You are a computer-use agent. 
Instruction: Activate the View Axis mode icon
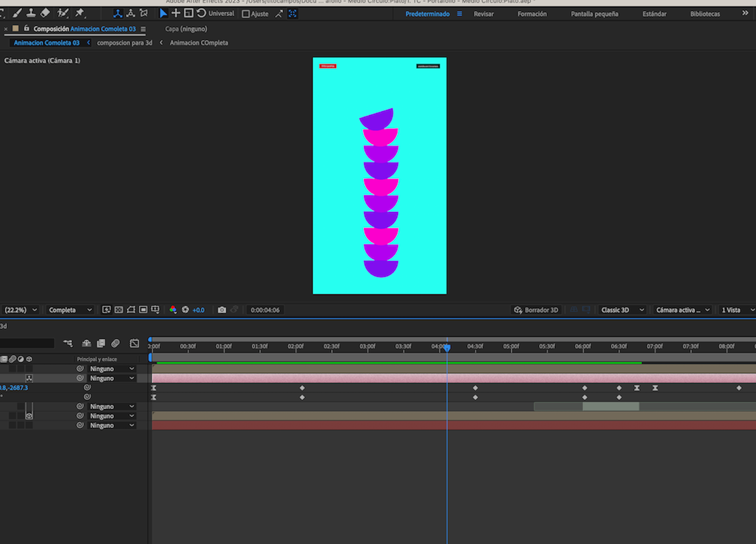coord(144,13)
